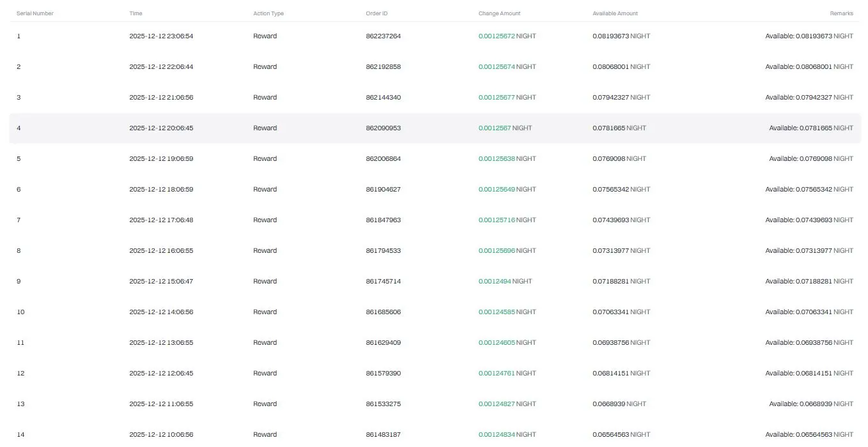868x447 pixels.
Task: Select the Remarks column header
Action: [841, 13]
